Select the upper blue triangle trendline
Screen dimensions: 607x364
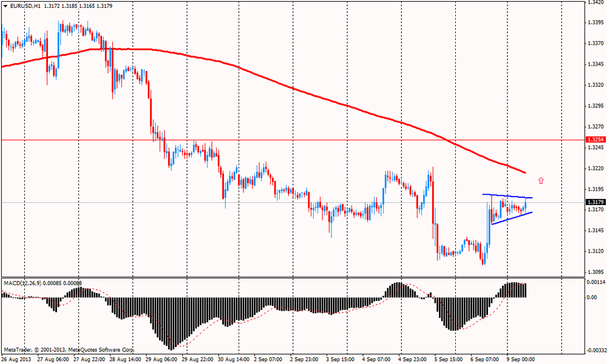[x=507, y=196]
